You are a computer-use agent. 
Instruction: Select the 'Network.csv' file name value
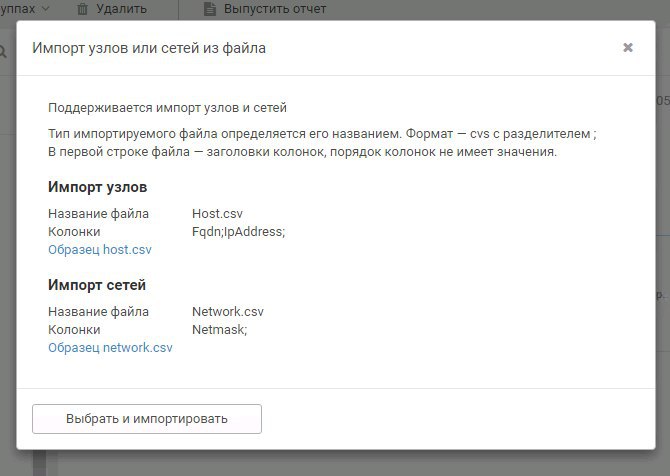(228, 311)
